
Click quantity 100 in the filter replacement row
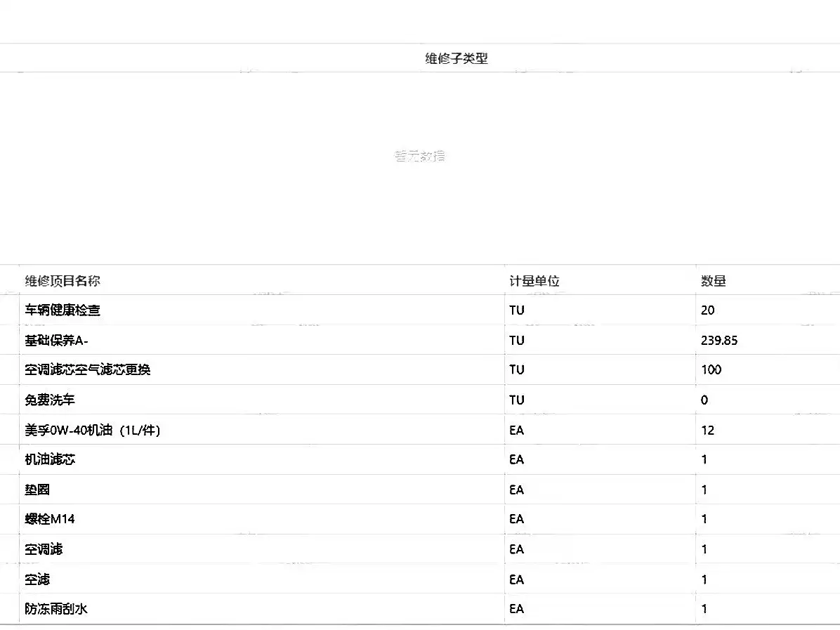point(711,369)
